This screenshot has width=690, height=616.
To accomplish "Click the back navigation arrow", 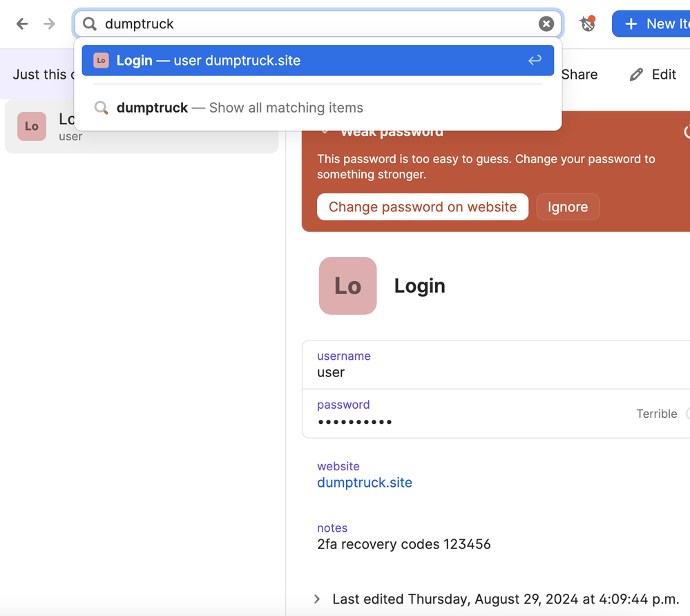I will click(22, 24).
